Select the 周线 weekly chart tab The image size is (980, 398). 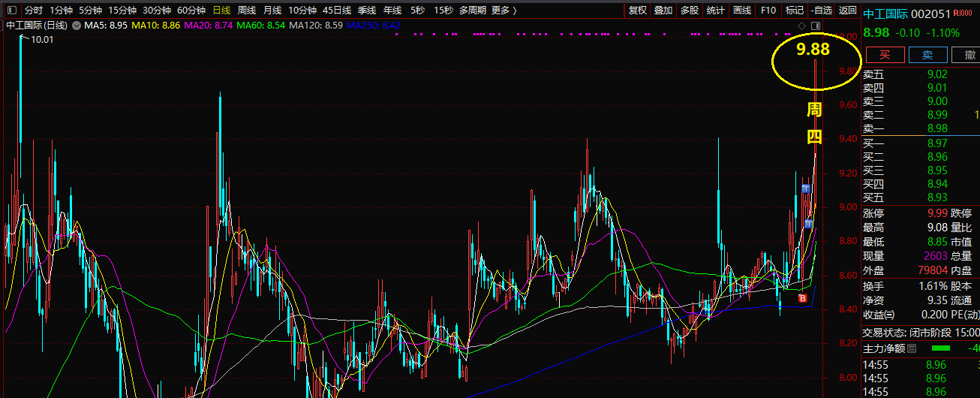[x=247, y=11]
